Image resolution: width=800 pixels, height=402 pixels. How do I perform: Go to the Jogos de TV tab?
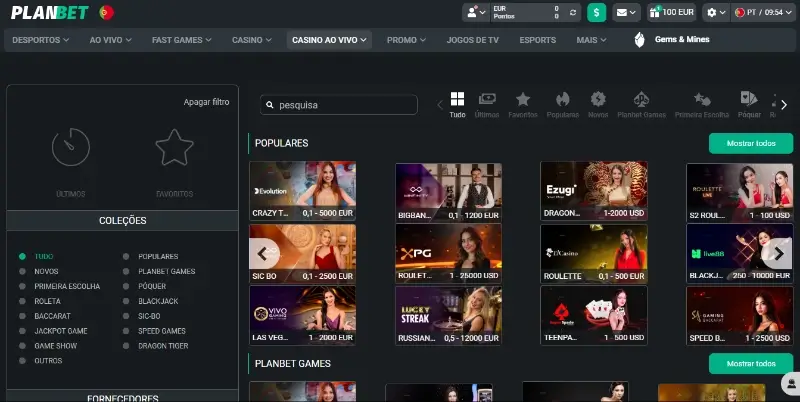473,40
